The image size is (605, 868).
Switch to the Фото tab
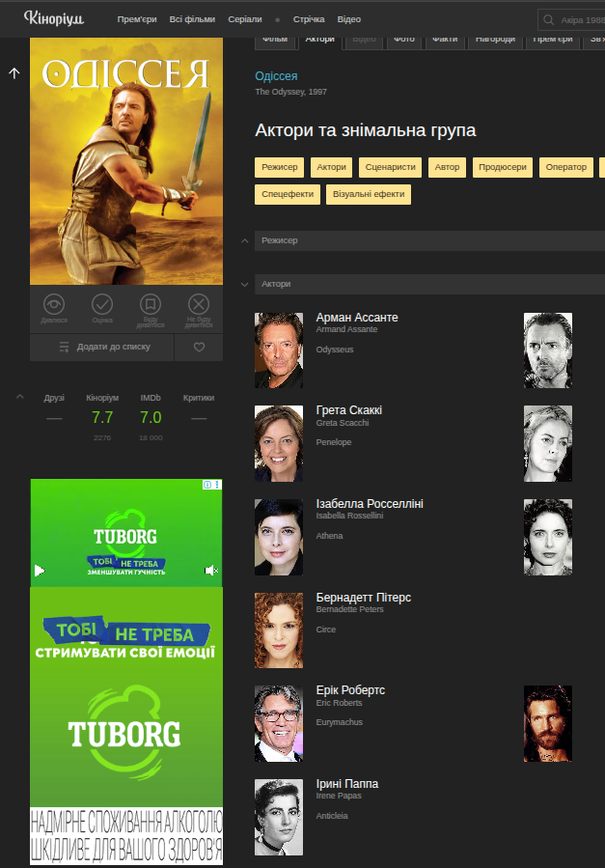point(404,42)
